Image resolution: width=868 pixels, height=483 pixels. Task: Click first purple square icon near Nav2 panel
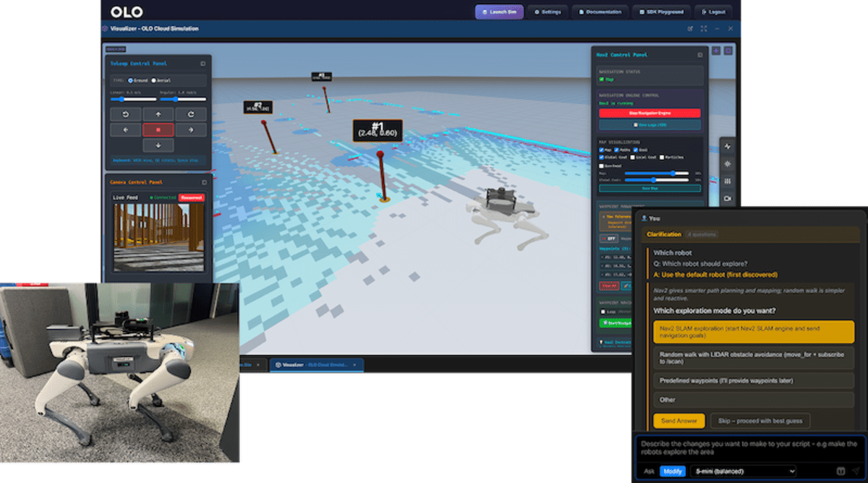coord(716,51)
